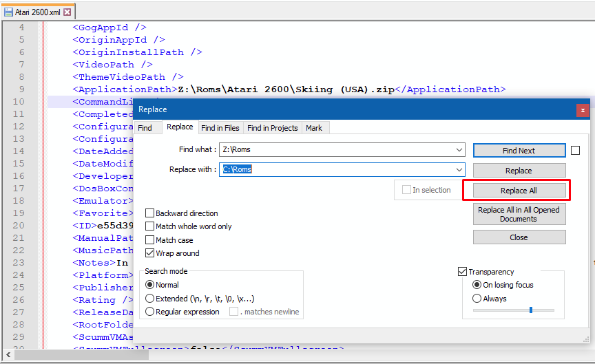
Task: Close the Replace dialog with red X
Action: click(x=583, y=109)
